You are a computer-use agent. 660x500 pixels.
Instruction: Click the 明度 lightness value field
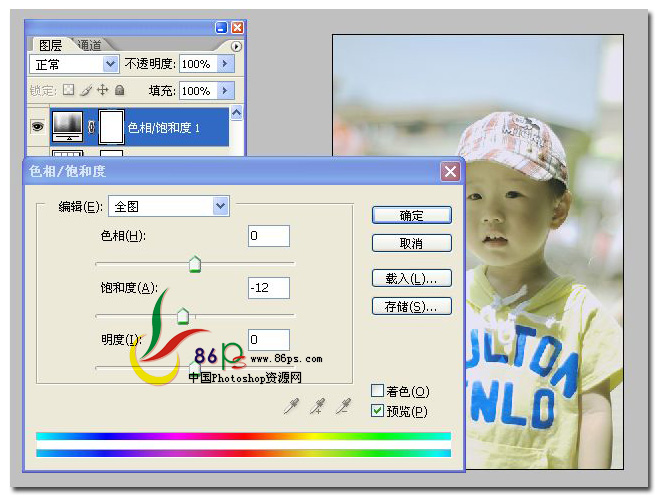pyautogui.click(x=269, y=340)
